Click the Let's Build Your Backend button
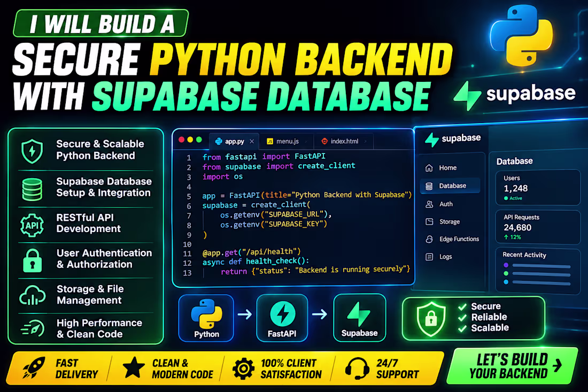 point(512,366)
